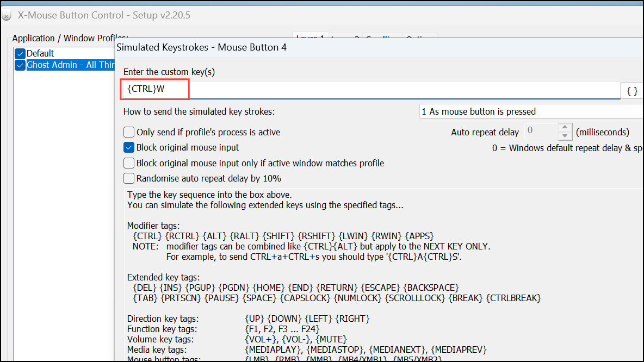
Task: Enable "Only send if profile's process is active"
Action: 129,132
